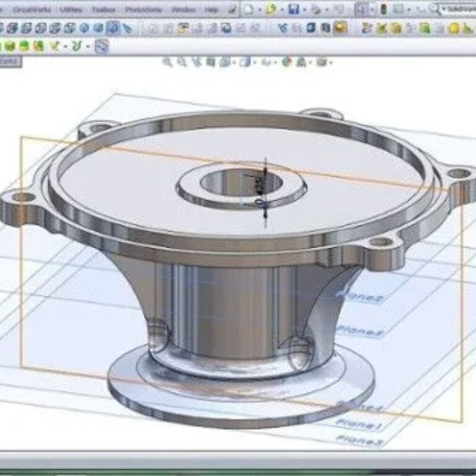Click the Zoom to Fit magnifier icon
This screenshot has height=476, width=476.
pos(167,62)
